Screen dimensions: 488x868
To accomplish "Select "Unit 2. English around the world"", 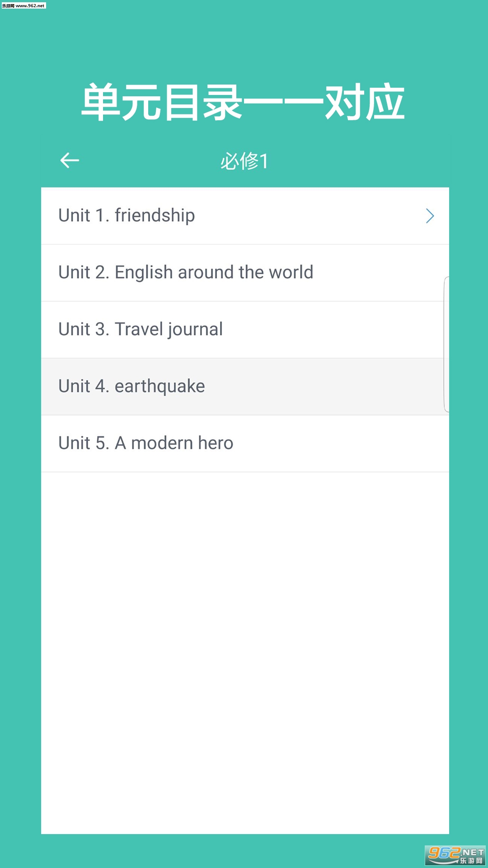I will [186, 273].
